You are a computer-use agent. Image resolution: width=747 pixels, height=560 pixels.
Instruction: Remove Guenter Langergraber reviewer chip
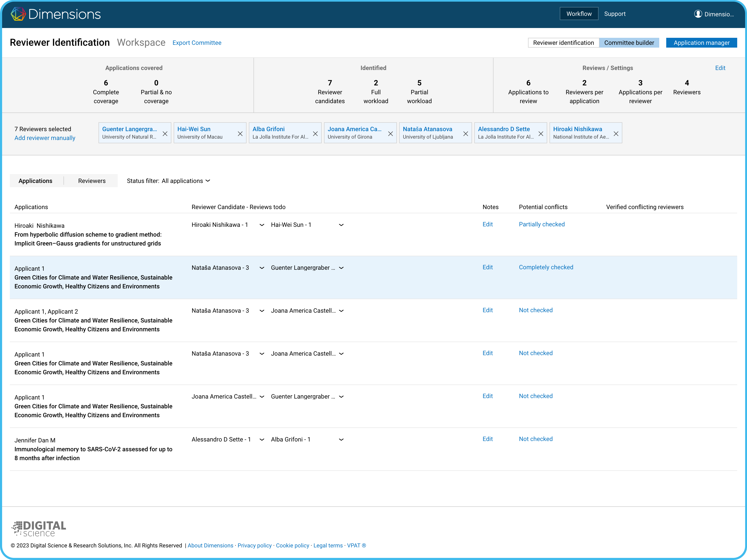click(x=165, y=134)
